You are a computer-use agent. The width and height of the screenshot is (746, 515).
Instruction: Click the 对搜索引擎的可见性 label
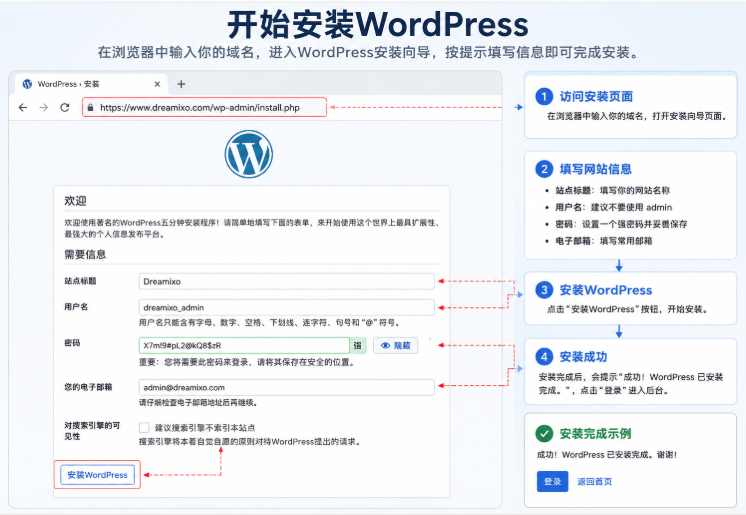(x=92, y=431)
